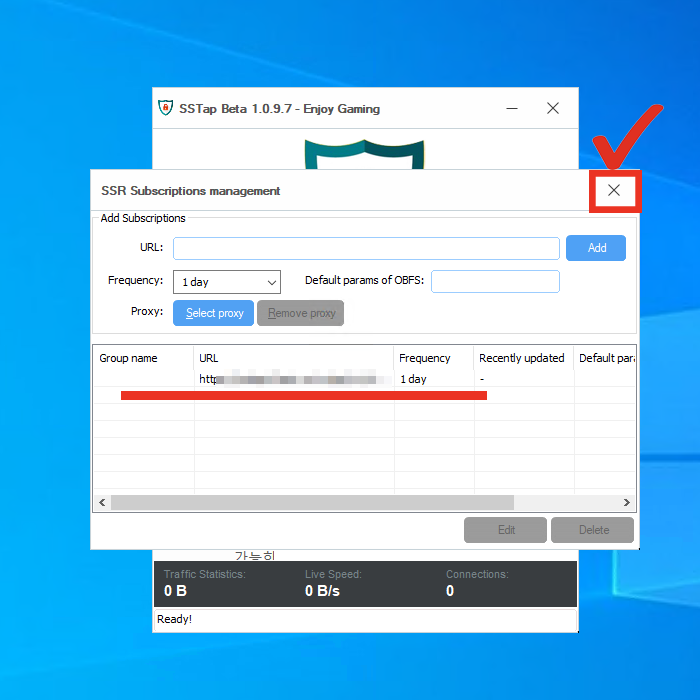
Task: Click the Ready! status text
Action: (x=174, y=619)
